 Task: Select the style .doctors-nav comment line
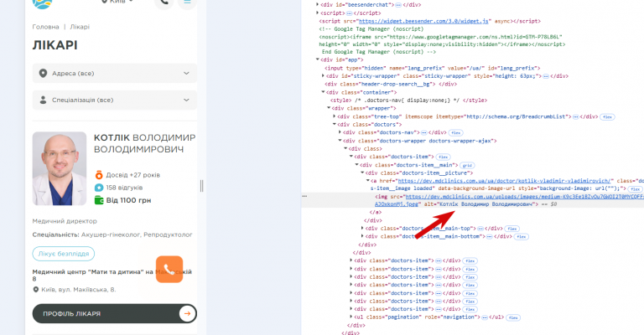pos(408,100)
